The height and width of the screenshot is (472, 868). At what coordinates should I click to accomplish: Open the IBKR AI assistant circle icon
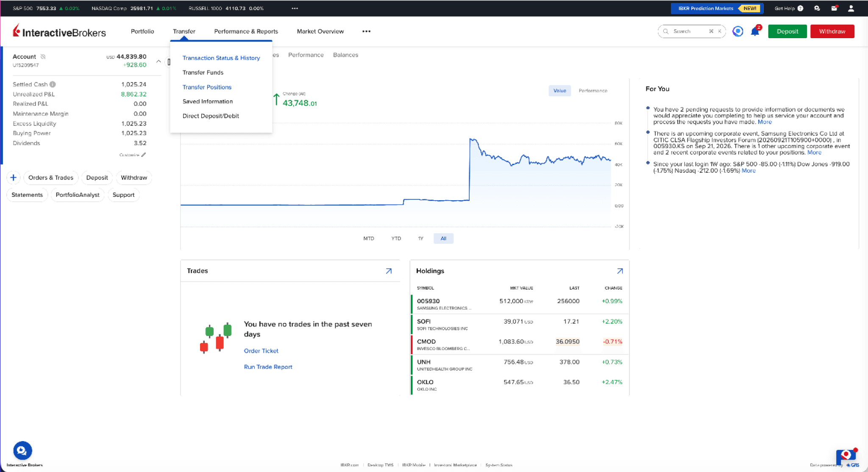(x=738, y=31)
